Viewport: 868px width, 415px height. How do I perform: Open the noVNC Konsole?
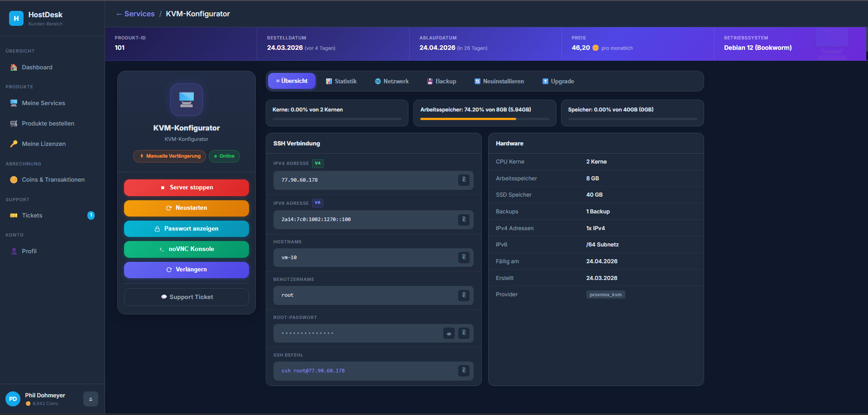coord(186,249)
